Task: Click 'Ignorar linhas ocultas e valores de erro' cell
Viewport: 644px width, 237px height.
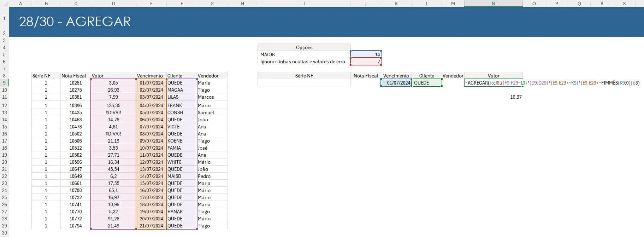Action: 304,62
